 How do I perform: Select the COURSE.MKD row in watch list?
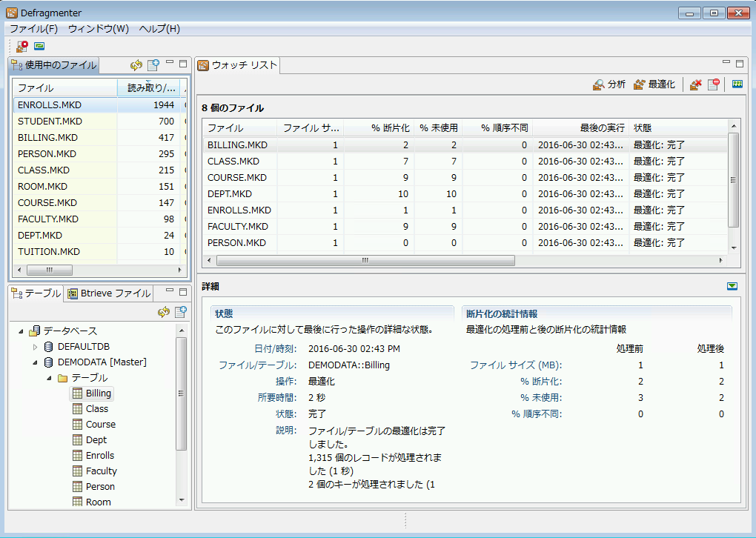point(233,177)
